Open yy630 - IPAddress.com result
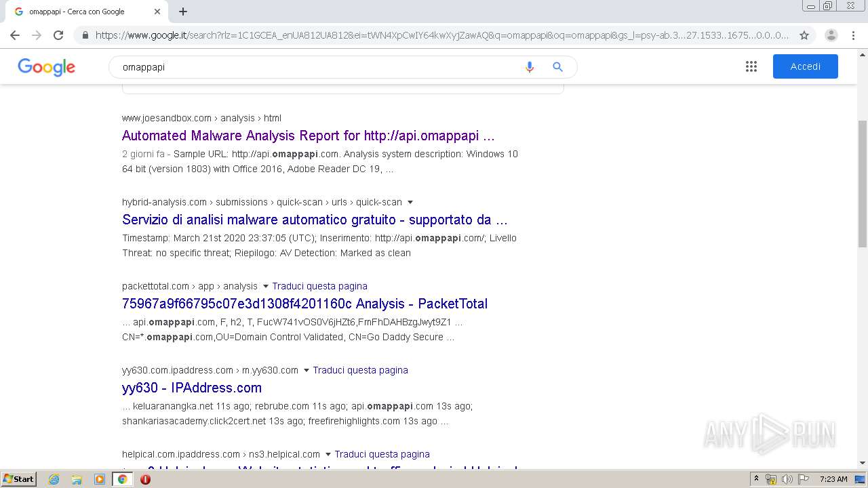868x488 pixels. coord(192,388)
